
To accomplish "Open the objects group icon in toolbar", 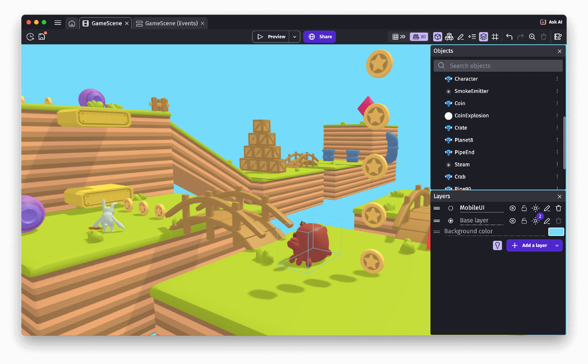I will pyautogui.click(x=449, y=36).
